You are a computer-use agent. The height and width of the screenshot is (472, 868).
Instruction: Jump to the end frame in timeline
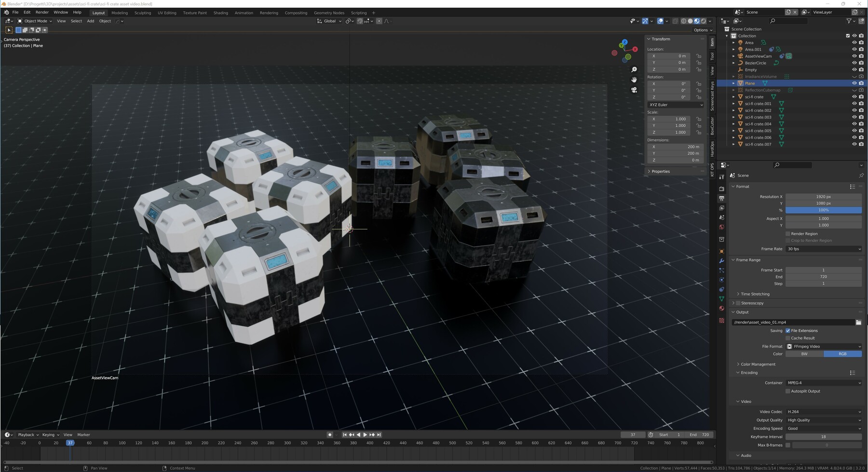380,434
